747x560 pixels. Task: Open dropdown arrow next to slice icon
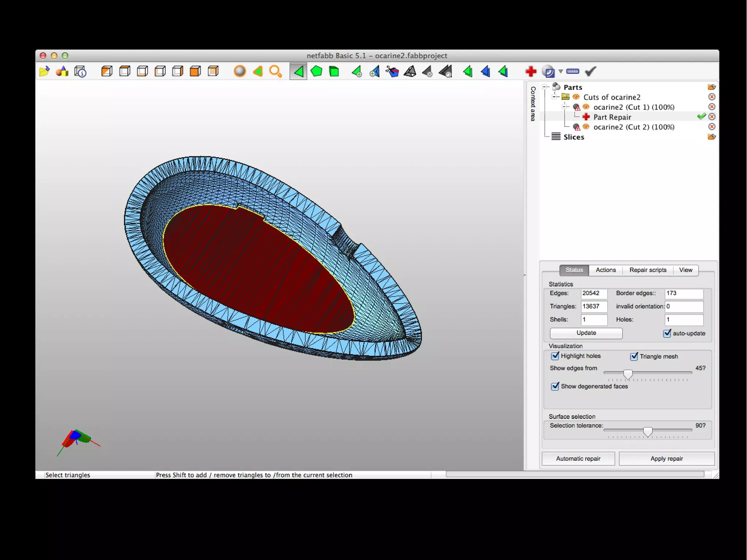[561, 72]
